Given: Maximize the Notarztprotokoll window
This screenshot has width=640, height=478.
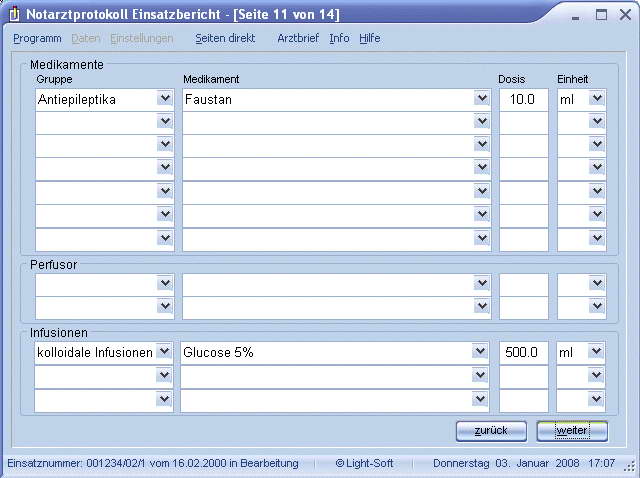Looking at the screenshot, I should tap(601, 15).
